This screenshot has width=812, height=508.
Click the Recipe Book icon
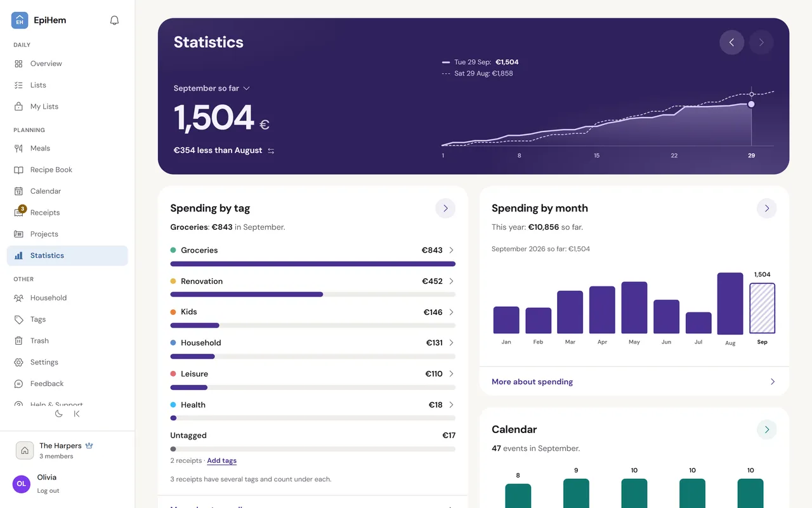[x=18, y=170]
